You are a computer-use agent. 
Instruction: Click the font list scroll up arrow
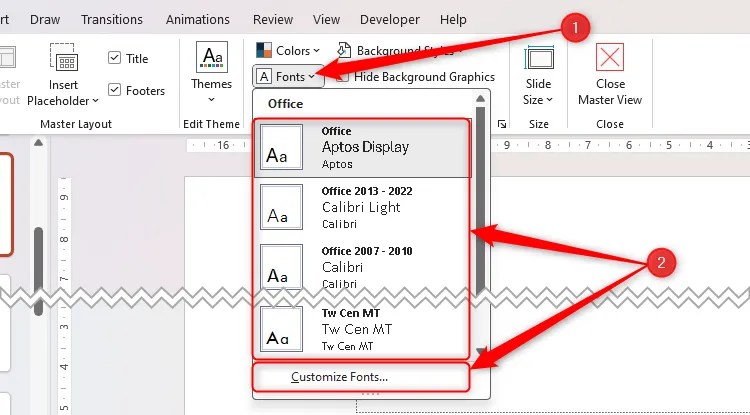[480, 98]
